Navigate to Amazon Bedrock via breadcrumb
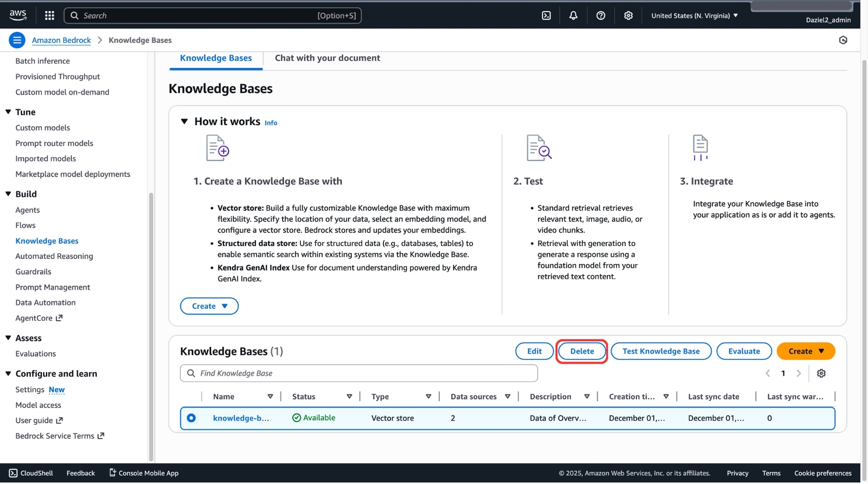The width and height of the screenshot is (868, 484). click(61, 40)
